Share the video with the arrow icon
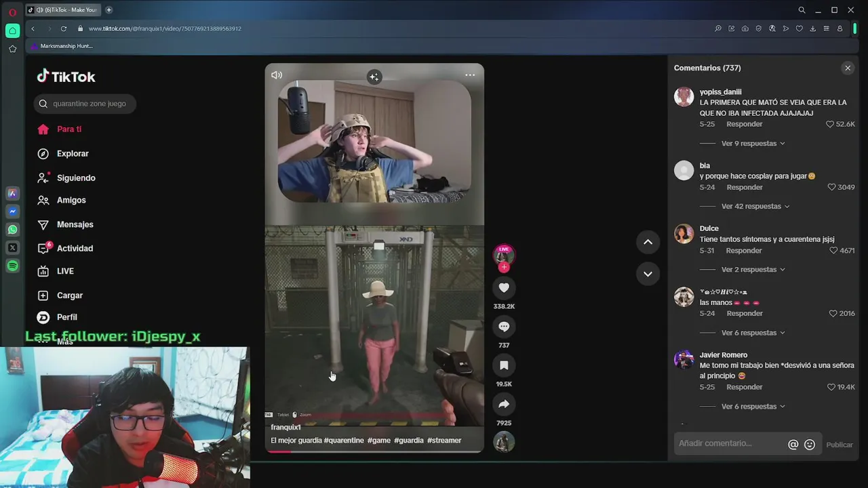 (x=504, y=404)
